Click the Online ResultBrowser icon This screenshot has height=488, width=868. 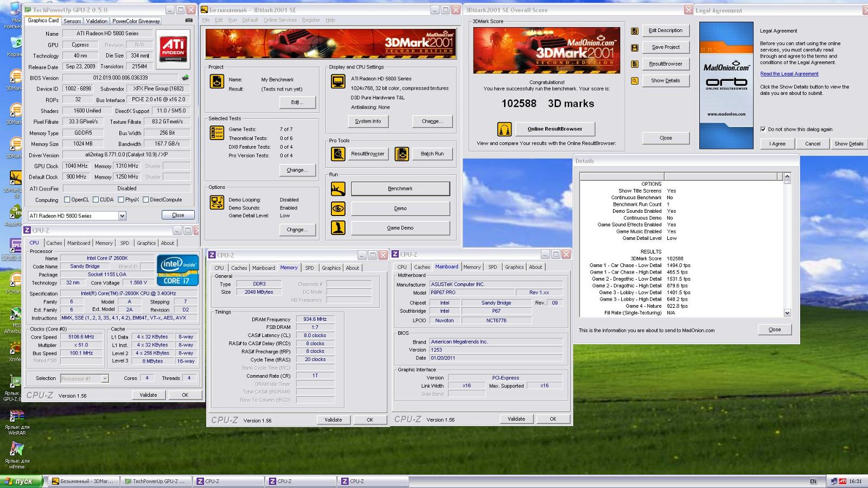click(x=505, y=129)
